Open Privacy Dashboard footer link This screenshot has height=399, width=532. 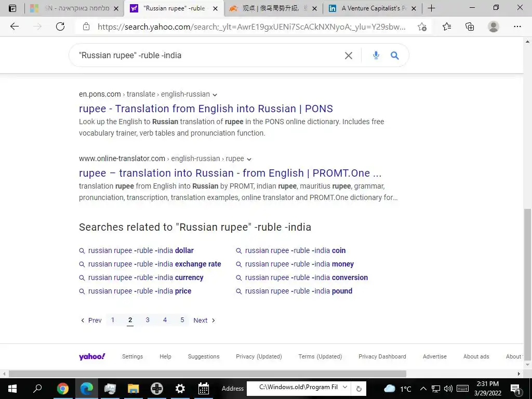pos(382,356)
